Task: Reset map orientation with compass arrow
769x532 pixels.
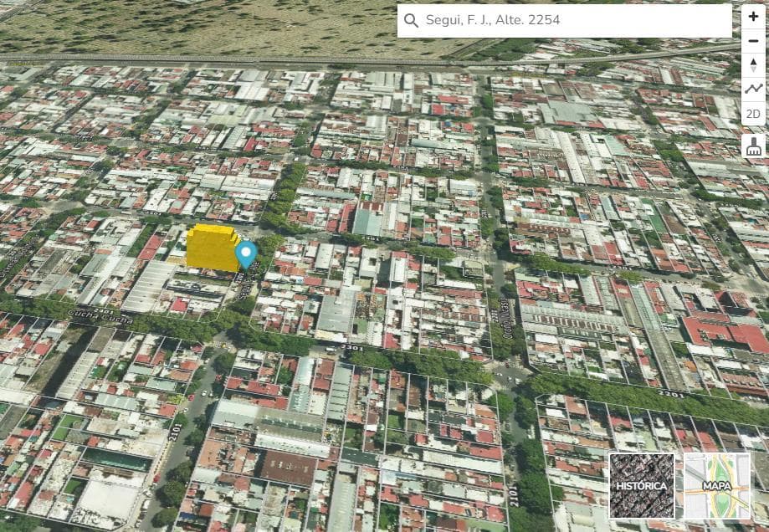Action: tap(753, 65)
